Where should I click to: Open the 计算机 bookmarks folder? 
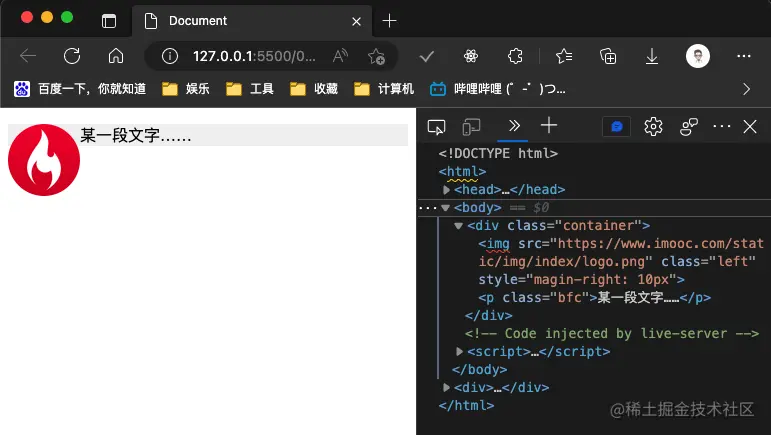[x=384, y=89]
